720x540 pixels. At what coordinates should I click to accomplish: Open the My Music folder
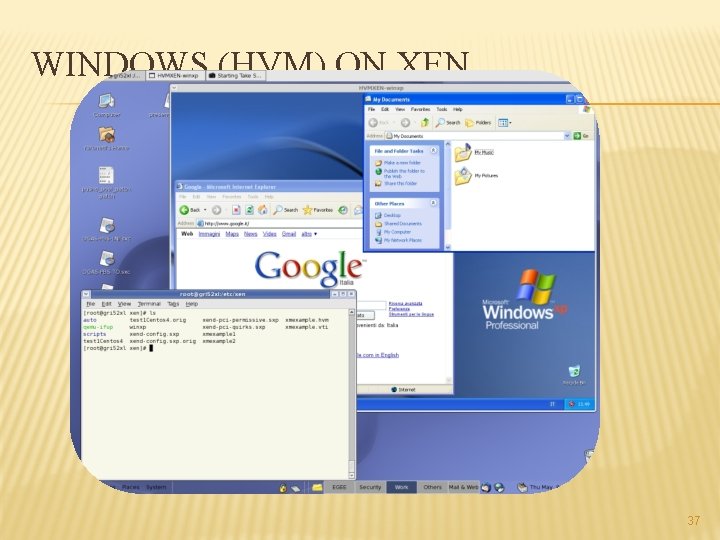click(474, 152)
